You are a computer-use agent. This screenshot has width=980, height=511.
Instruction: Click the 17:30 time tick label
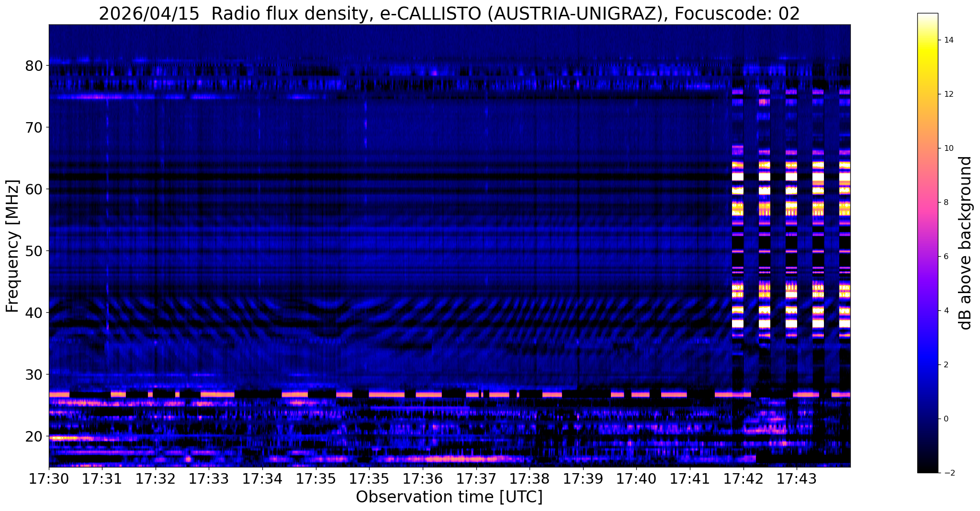click(49, 479)
